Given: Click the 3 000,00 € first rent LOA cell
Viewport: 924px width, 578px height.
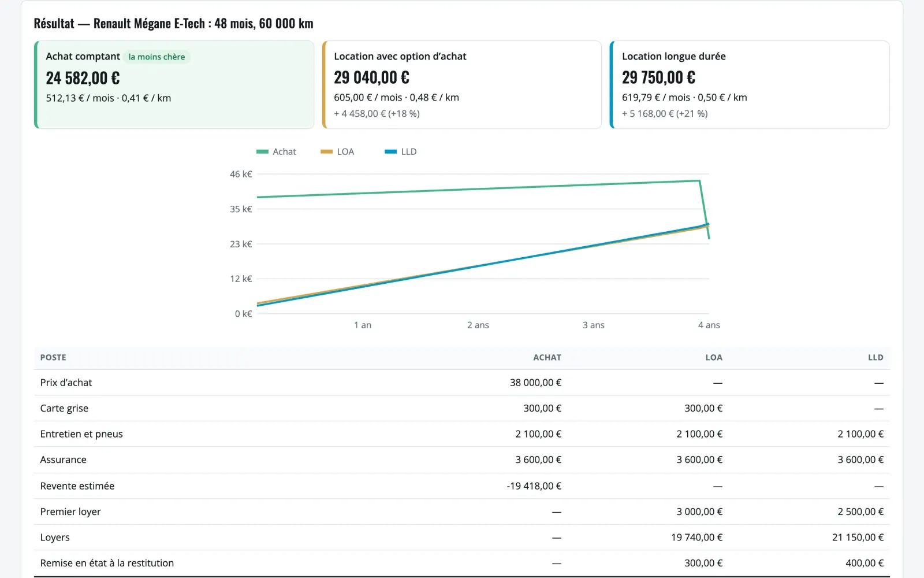Looking at the screenshot, I should 699,512.
